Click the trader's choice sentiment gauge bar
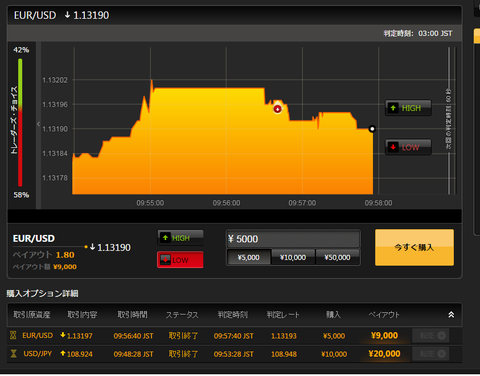 pyautogui.click(x=20, y=122)
